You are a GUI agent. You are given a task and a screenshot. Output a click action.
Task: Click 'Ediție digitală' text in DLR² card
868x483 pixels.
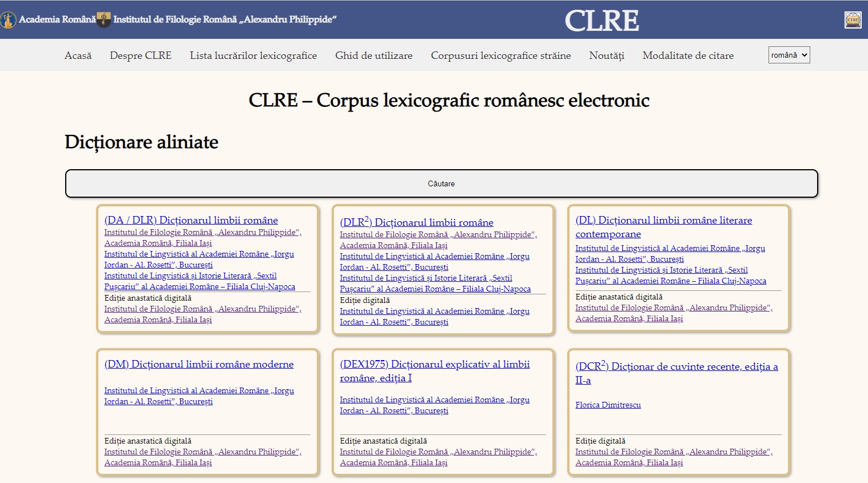365,300
